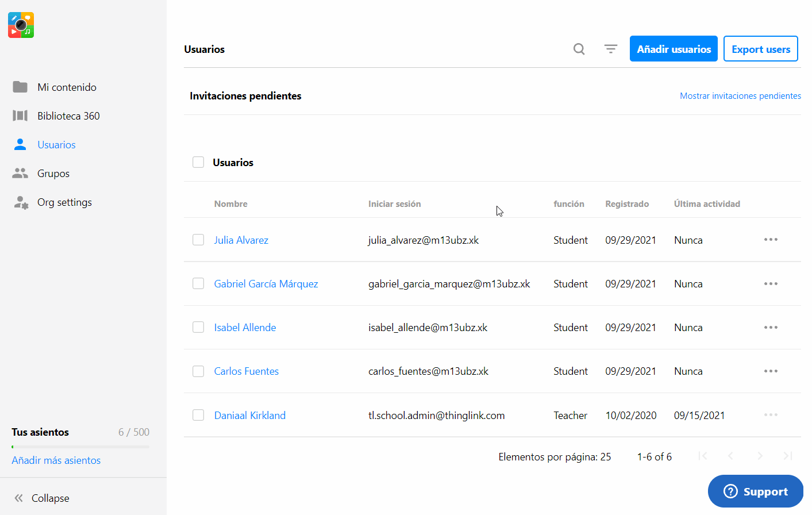
Task: Click the 6 / 500 seats count
Action: (133, 432)
